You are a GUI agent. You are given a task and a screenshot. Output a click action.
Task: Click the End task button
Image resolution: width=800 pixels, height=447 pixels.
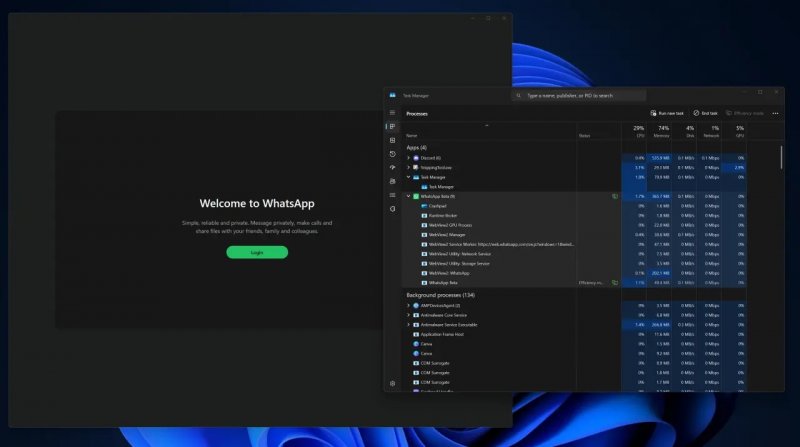coord(706,113)
